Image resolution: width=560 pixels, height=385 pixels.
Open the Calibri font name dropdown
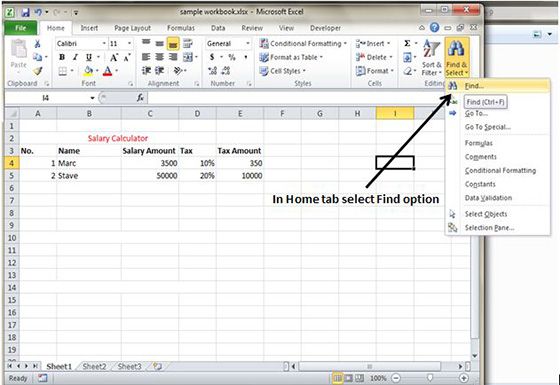tap(104, 44)
